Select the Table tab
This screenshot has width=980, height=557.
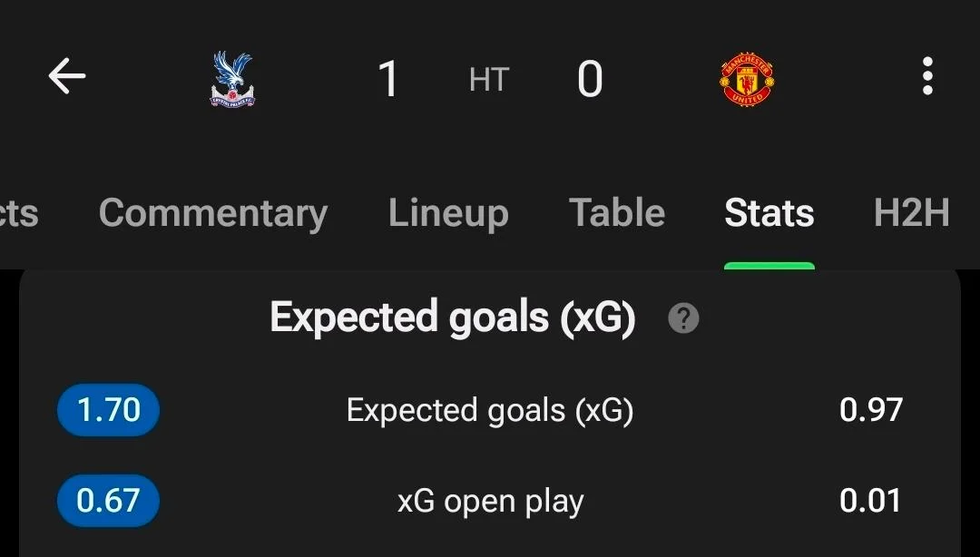[617, 213]
